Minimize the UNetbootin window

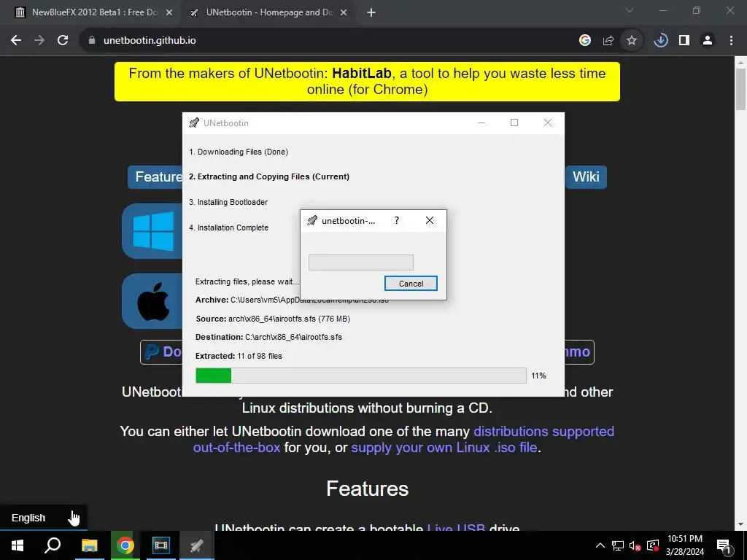(481, 122)
